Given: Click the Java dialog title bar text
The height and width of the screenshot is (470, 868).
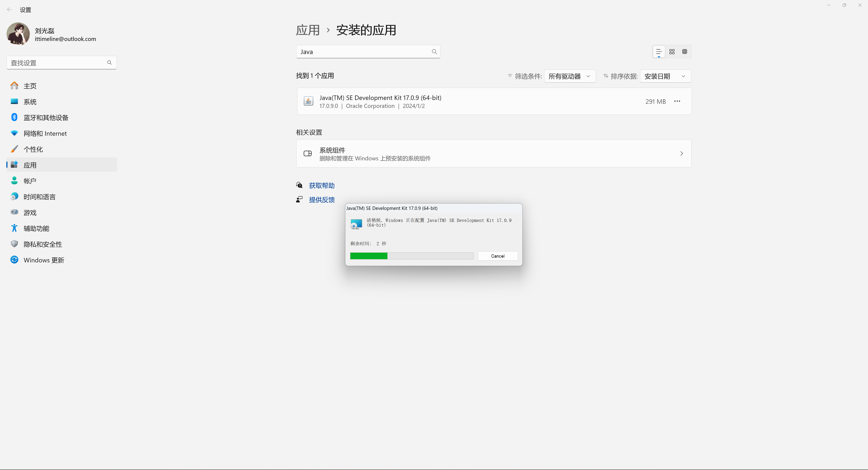Looking at the screenshot, I should tap(392, 208).
